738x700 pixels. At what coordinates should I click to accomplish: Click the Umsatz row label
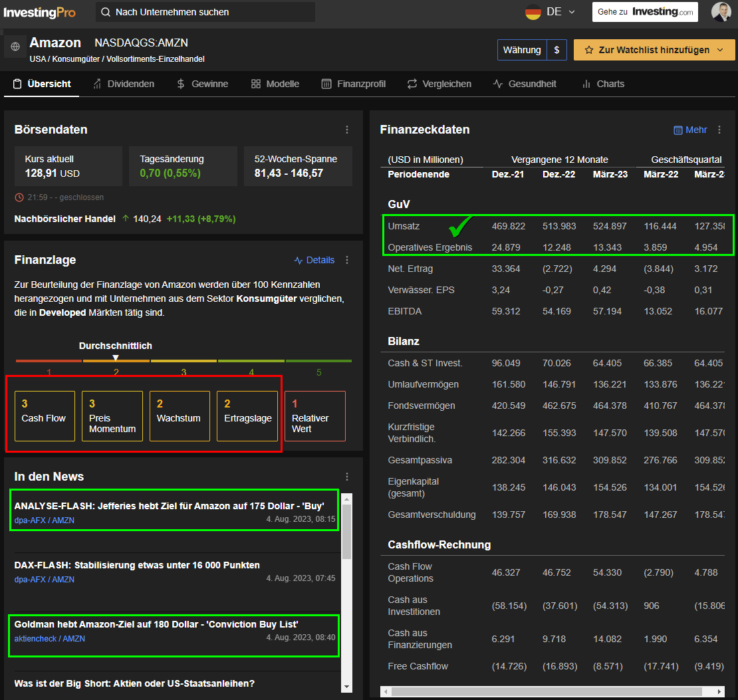click(404, 226)
